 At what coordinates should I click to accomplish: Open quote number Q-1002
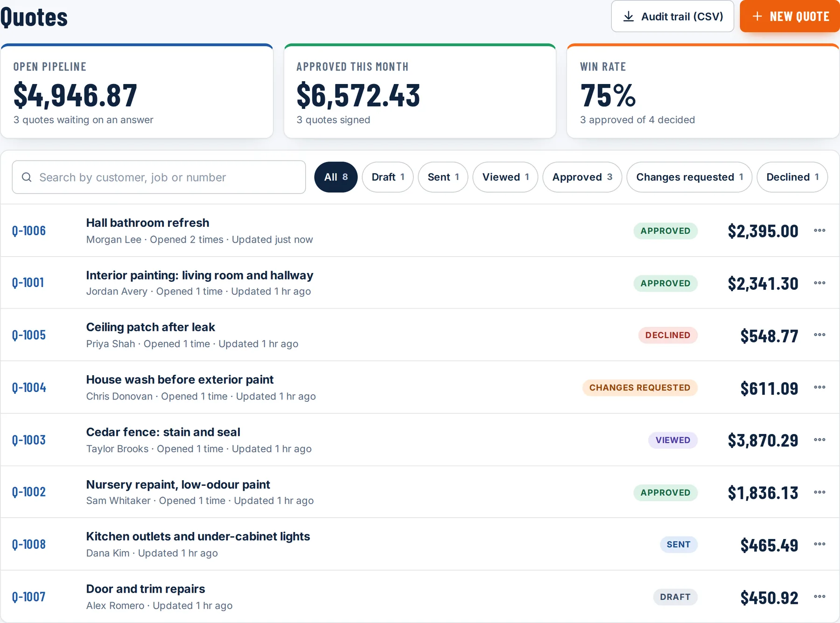point(29,492)
